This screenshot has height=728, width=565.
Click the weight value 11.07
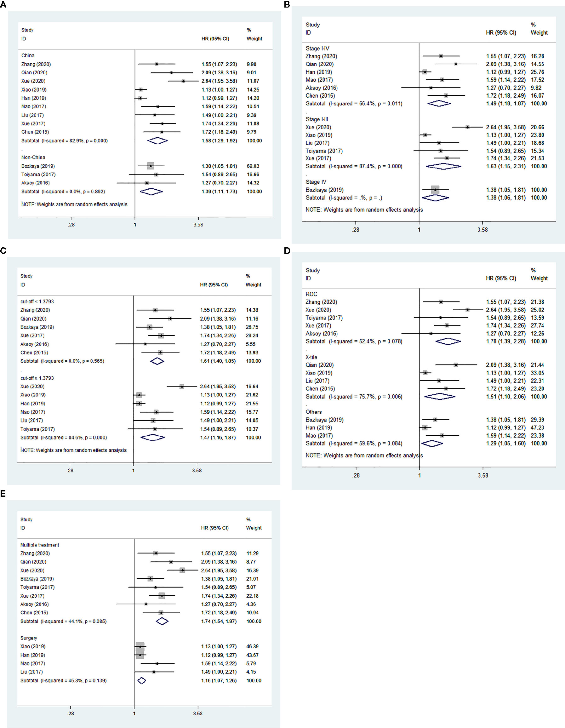[x=253, y=81]
